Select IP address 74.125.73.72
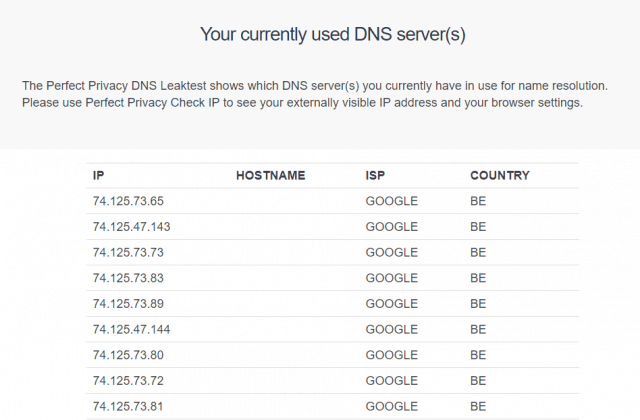The height and width of the screenshot is (420, 640). pyautogui.click(x=128, y=381)
